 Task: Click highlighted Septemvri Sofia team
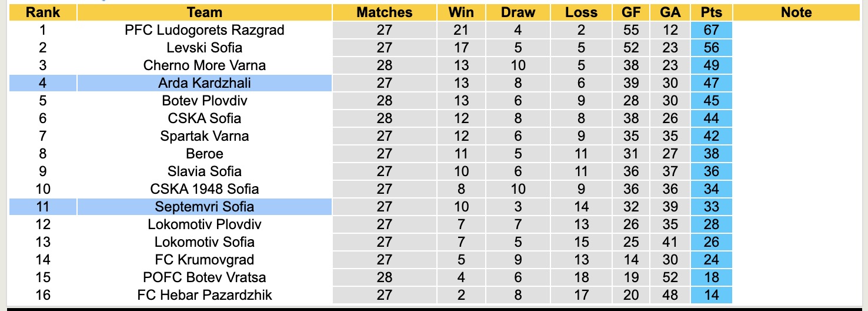(205, 207)
